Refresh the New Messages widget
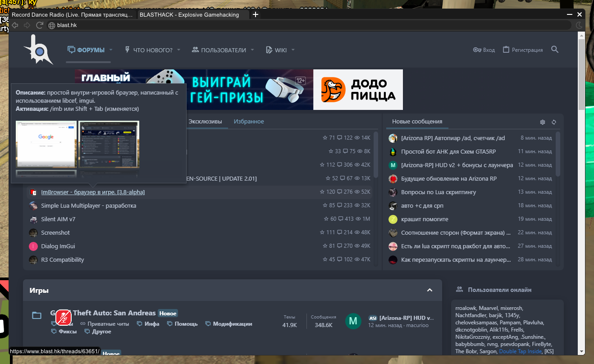The width and height of the screenshot is (594, 364). click(x=554, y=122)
